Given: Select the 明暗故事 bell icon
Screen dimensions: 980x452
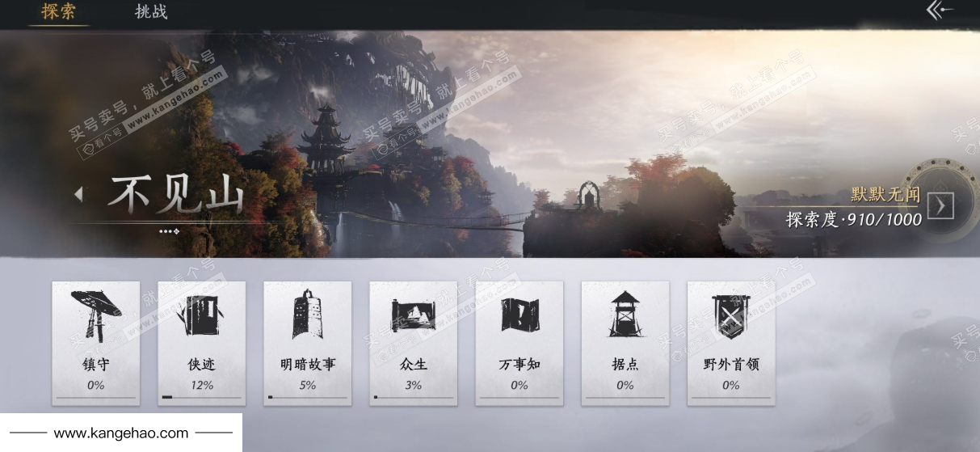Looking at the screenshot, I should tap(307, 315).
